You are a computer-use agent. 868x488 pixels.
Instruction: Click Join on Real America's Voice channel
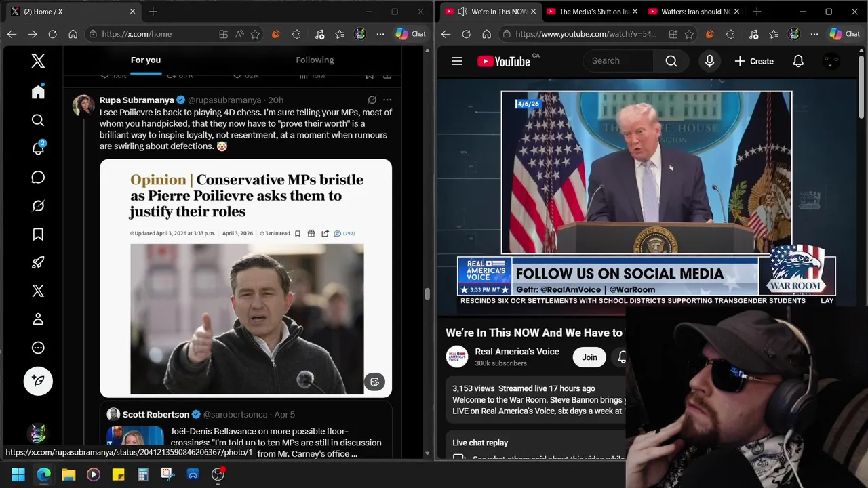tap(589, 357)
